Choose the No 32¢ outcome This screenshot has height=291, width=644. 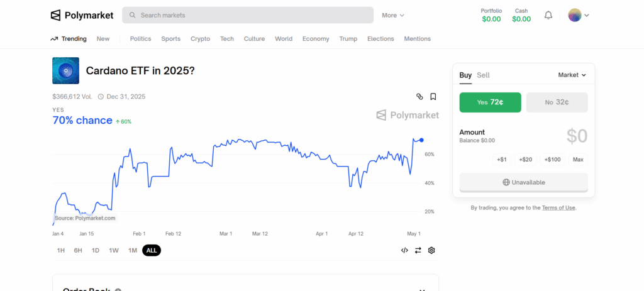pyautogui.click(x=557, y=102)
